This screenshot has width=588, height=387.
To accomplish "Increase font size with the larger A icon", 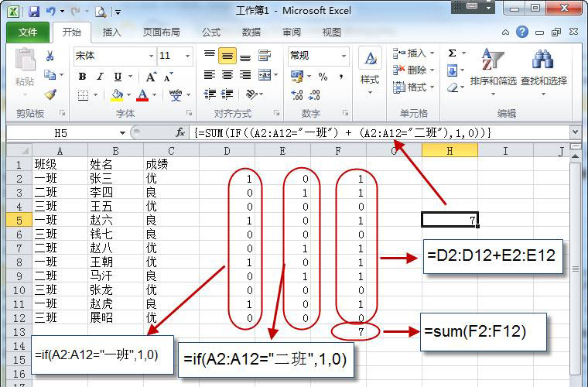I will coord(151,77).
